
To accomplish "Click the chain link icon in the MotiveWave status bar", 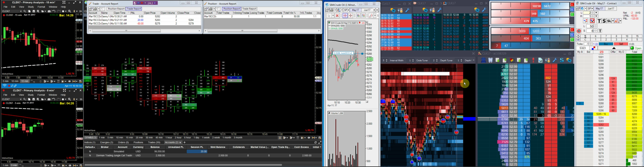I will [16, 86].
